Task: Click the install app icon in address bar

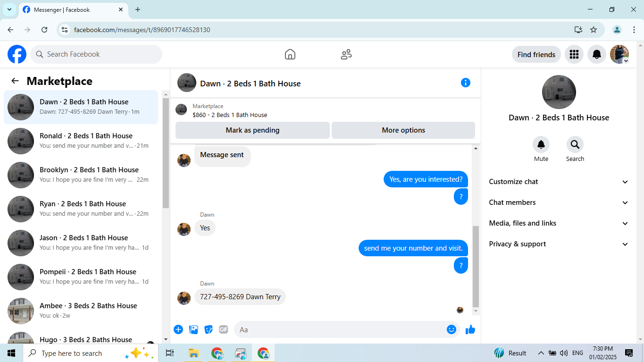Action: point(578,30)
